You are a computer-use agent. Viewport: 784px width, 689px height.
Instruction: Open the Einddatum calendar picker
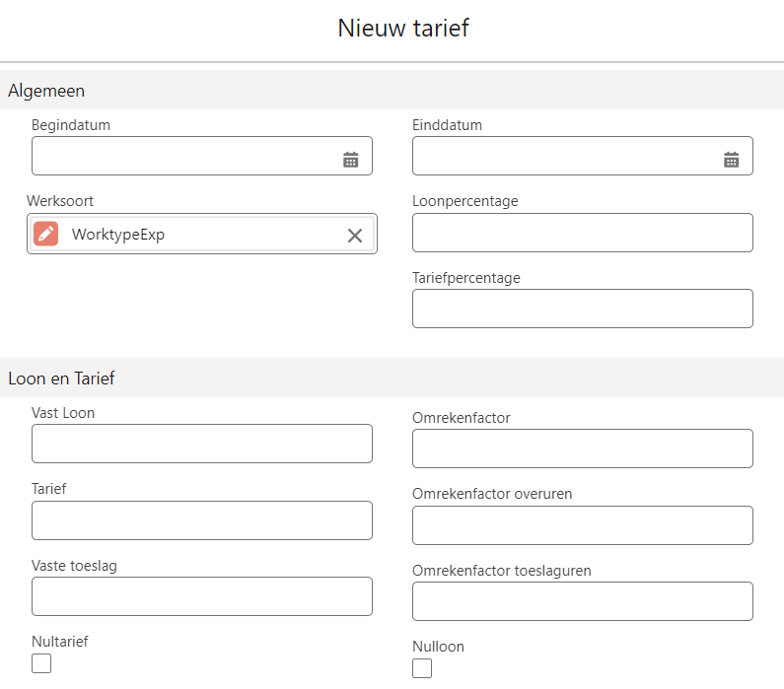tap(731, 160)
